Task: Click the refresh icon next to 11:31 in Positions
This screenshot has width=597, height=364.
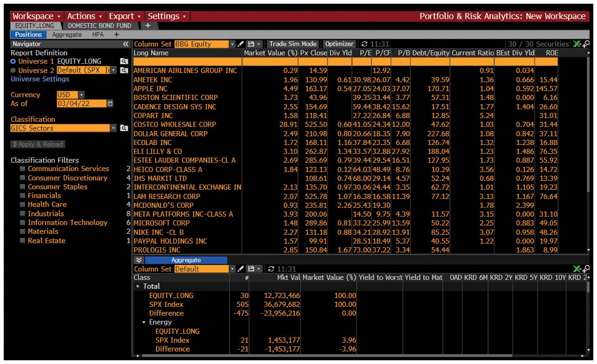Action: coord(364,44)
